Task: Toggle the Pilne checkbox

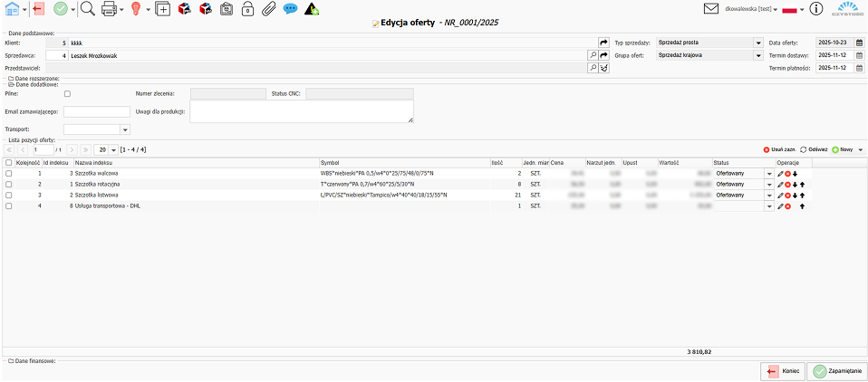Action: (68, 94)
